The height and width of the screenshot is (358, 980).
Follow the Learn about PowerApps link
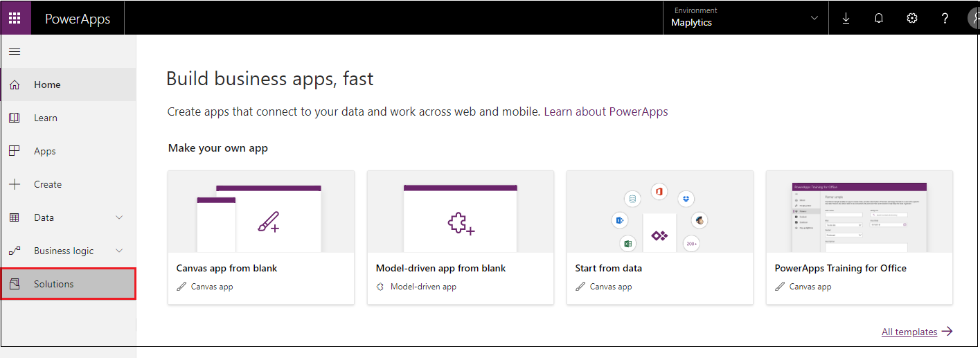pos(606,111)
